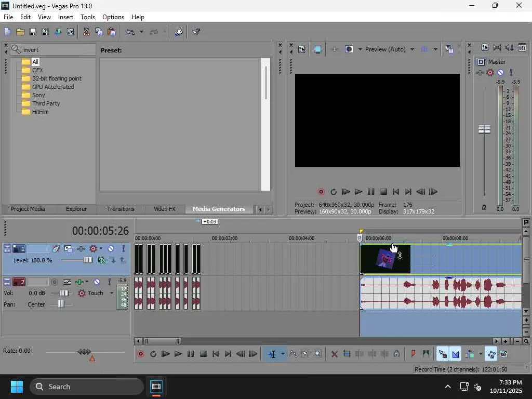The height and width of the screenshot is (399, 532).
Task: Toggle Automatic Crossfades in the edit toolbar
Action: pos(455,354)
